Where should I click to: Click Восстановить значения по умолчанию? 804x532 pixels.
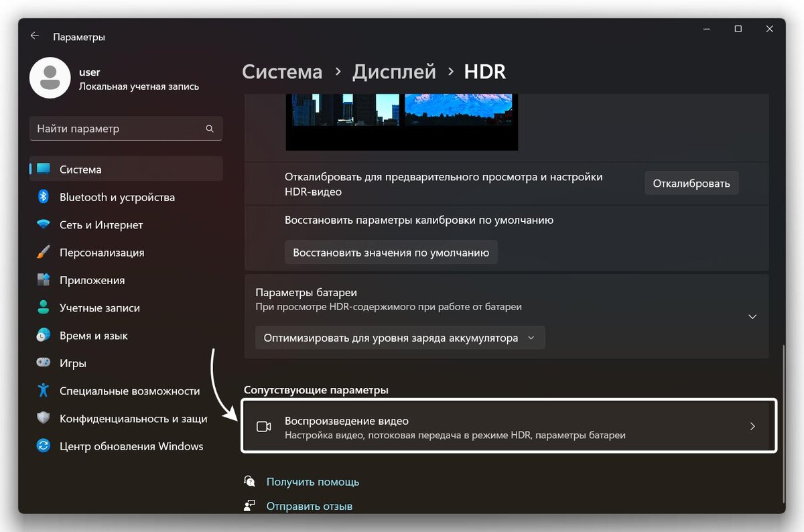(391, 253)
